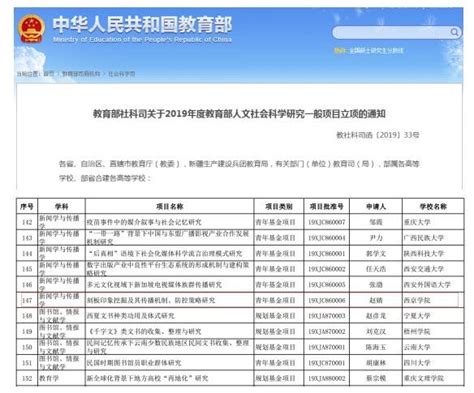Image resolution: width=474 pixels, height=393 pixels.
Task: Click applicant name 郭学文
Action: point(376,253)
